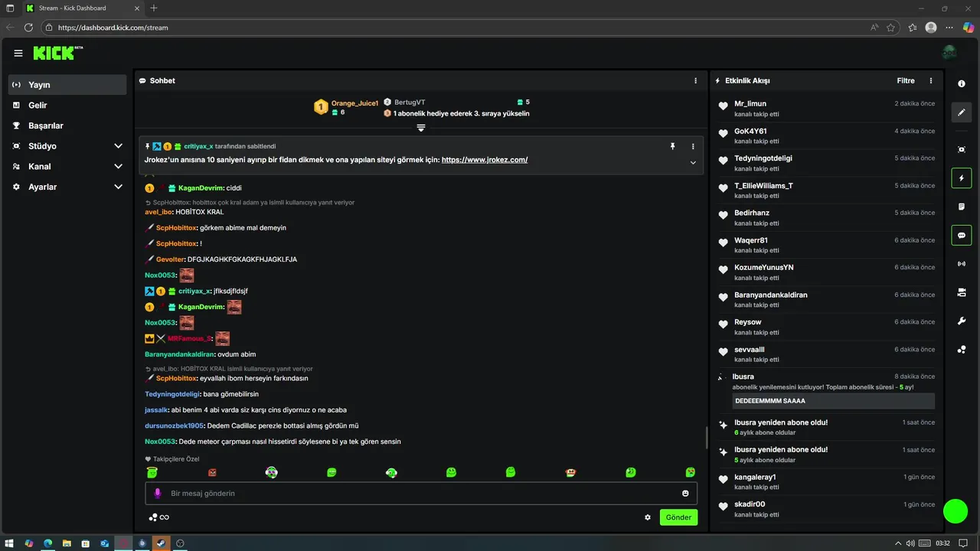Click username dursunozbek1905 in chat
This screenshot has height=551, width=980.
coord(174,425)
